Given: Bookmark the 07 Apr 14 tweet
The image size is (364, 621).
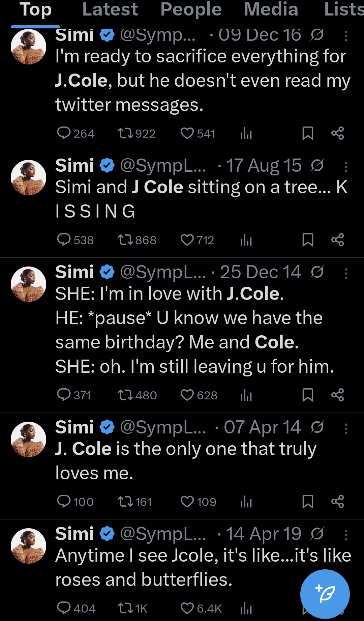Looking at the screenshot, I should pos(308,502).
